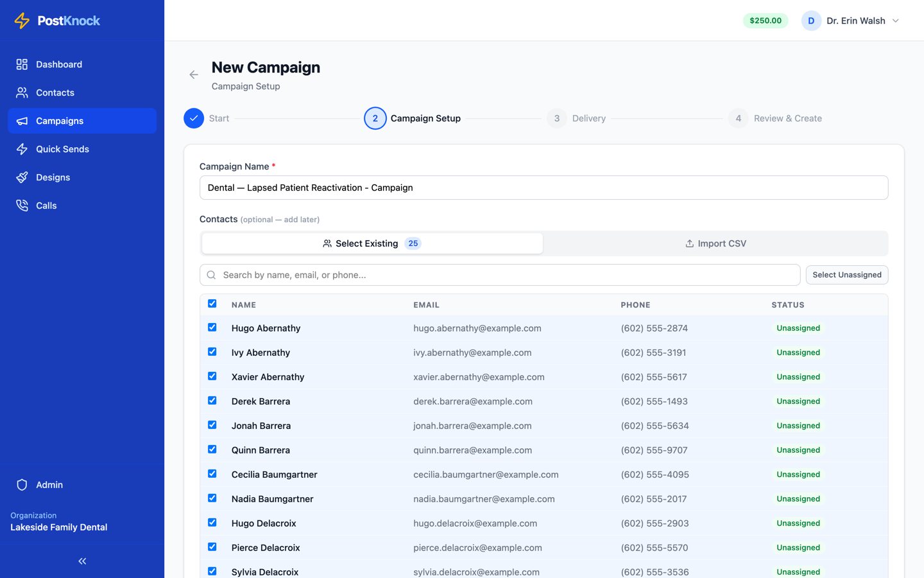Toggle the select-all header checkbox
Screen dimensions: 924x578
pos(212,304)
